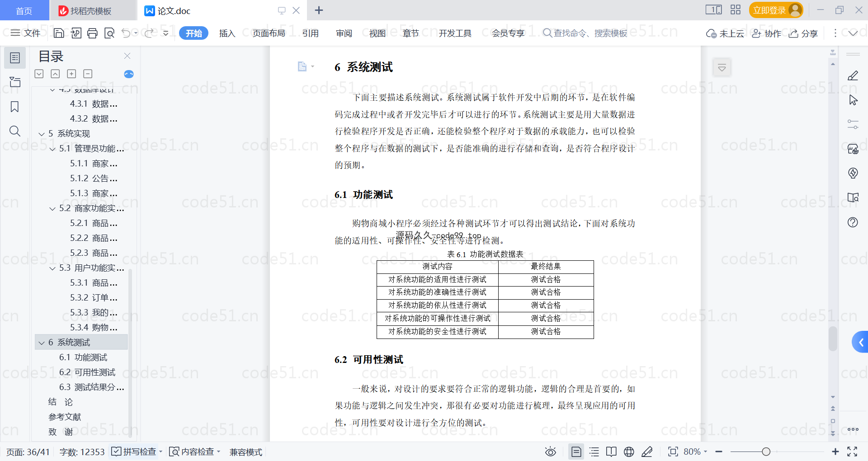Click the Undo arrow icon
The height and width of the screenshot is (461, 868).
[126, 33]
